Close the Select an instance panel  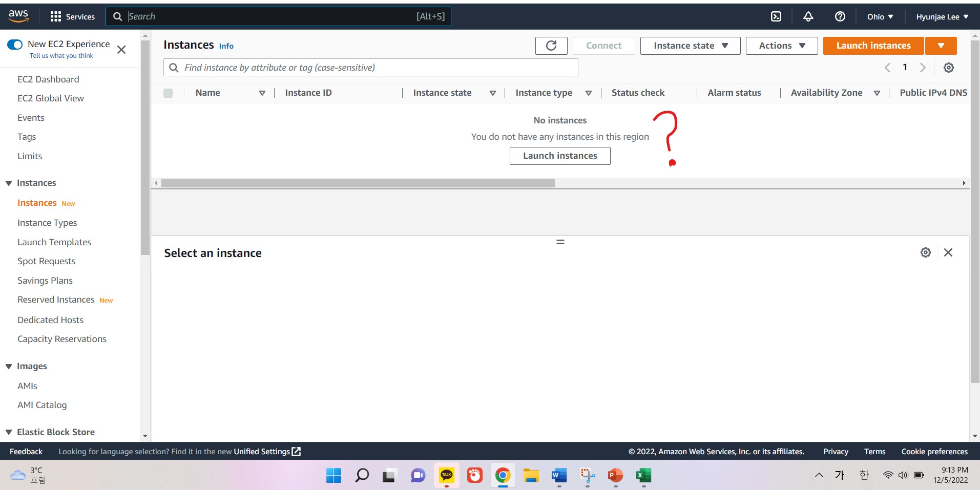click(x=948, y=252)
